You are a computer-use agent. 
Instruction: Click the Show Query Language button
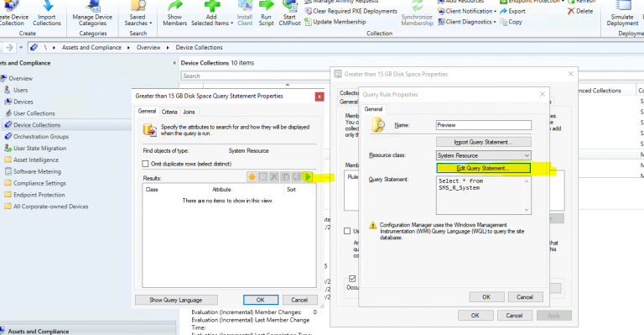coord(176,300)
